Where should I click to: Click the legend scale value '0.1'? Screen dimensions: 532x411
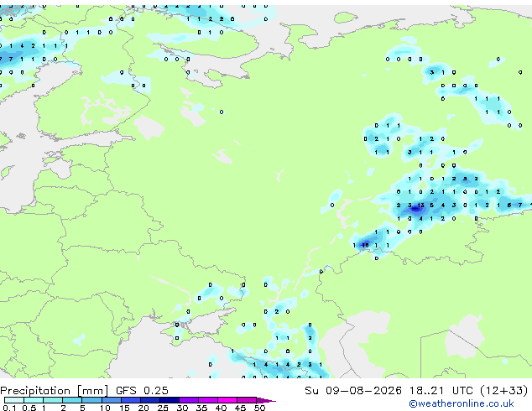9,408
